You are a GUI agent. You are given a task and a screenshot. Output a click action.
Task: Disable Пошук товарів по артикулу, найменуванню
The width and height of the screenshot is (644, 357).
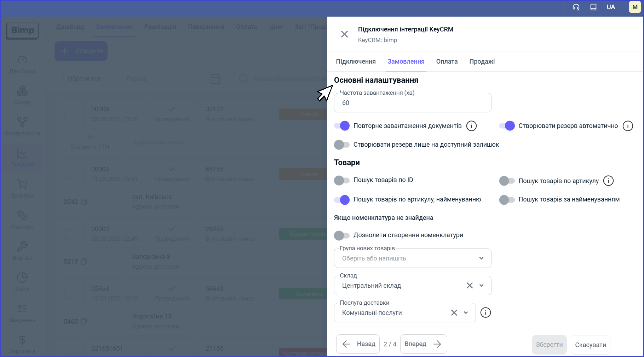[342, 200]
